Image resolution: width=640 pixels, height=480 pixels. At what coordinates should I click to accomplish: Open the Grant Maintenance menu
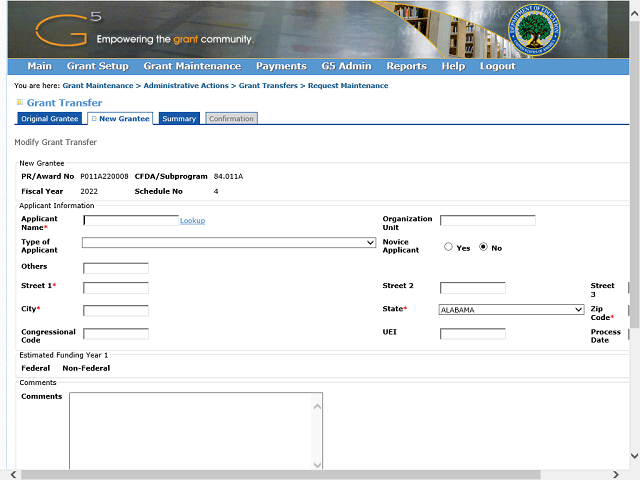click(x=192, y=66)
